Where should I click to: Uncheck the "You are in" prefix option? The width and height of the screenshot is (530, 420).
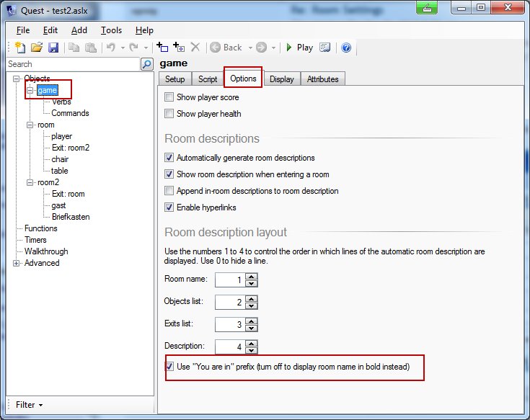(169, 367)
